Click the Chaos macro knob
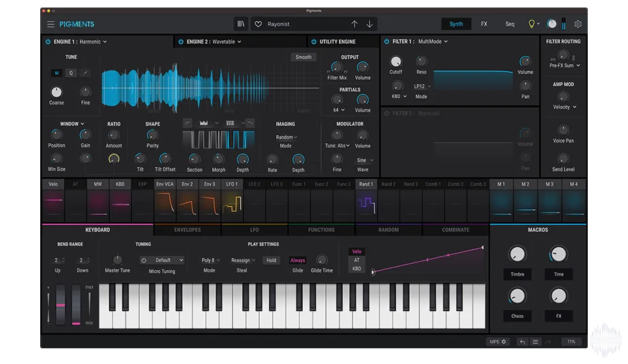 [517, 296]
